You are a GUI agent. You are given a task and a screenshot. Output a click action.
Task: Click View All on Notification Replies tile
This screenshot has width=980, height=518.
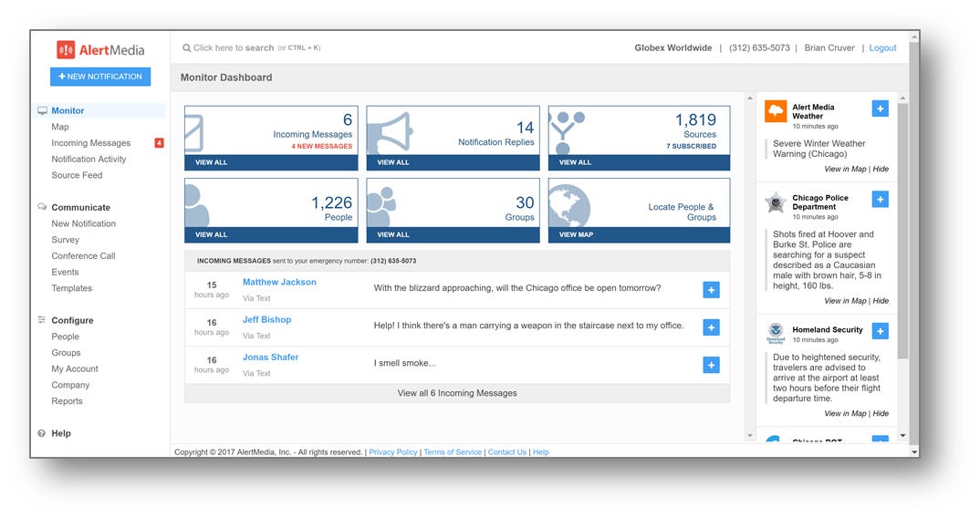(393, 162)
